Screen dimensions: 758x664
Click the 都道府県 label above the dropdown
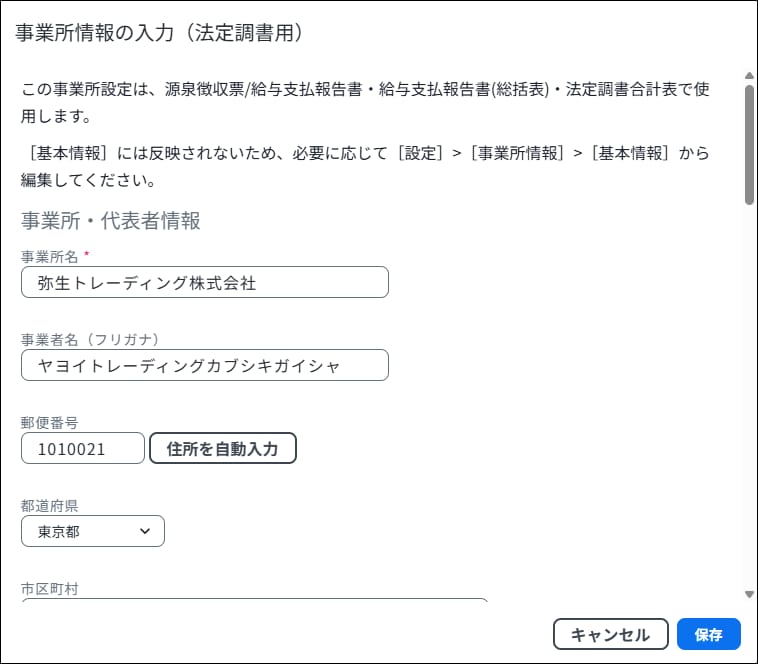click(49, 505)
